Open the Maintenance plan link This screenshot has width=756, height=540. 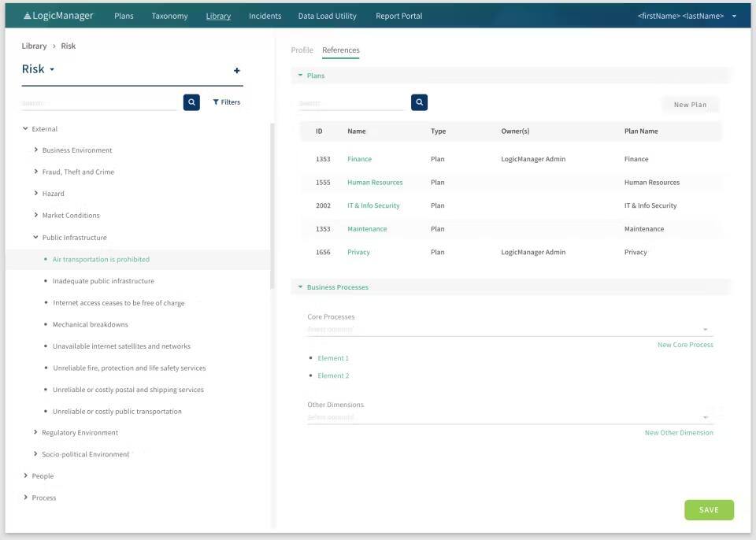[x=367, y=229]
